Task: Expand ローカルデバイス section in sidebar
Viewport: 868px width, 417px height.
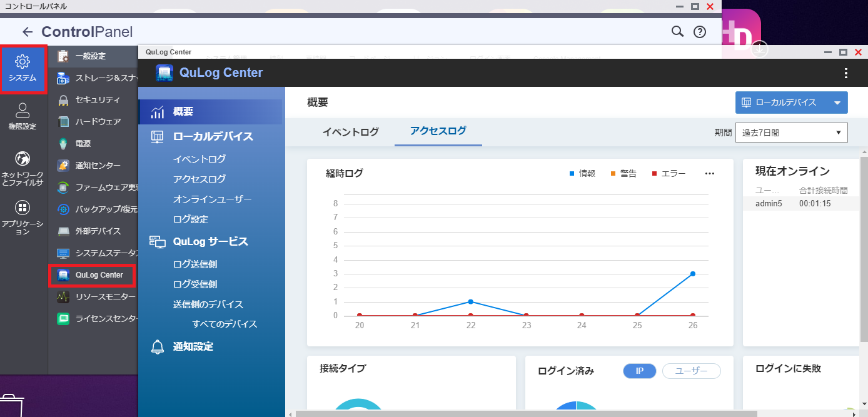Action: click(213, 136)
